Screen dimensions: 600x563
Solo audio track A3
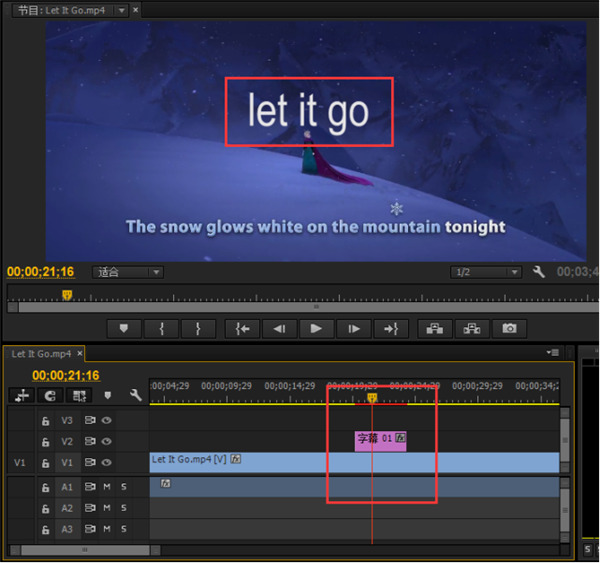click(124, 529)
